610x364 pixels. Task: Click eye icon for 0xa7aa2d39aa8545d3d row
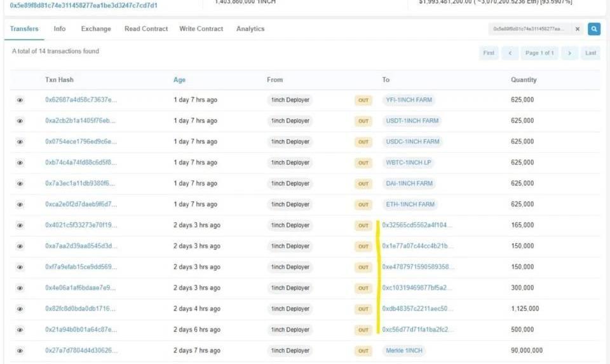[20, 246]
